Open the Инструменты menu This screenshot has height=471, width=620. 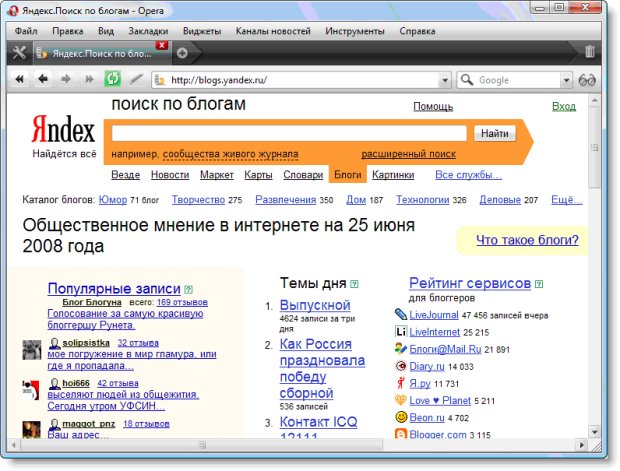[355, 31]
